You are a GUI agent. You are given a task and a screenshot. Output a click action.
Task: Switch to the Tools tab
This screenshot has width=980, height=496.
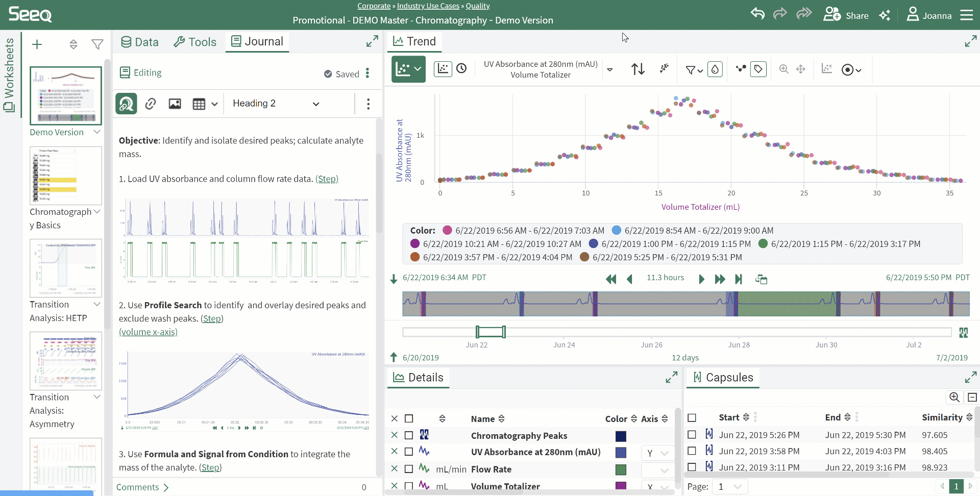[195, 42]
